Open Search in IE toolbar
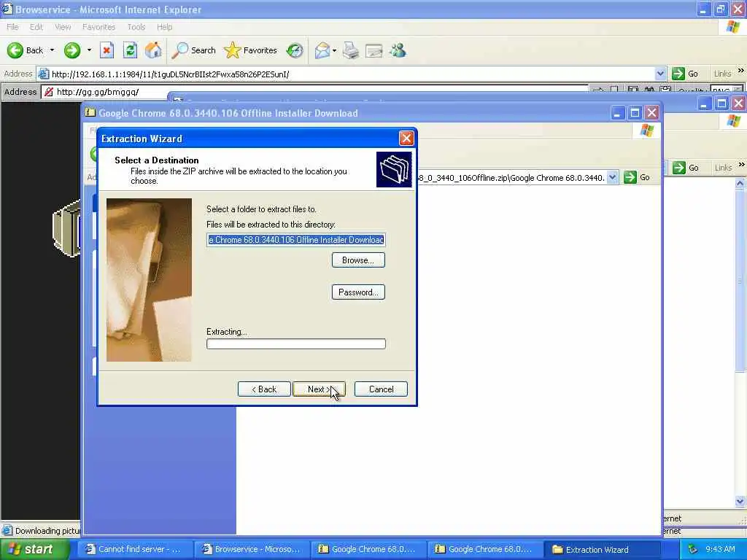The height and width of the screenshot is (560, 747). pyautogui.click(x=193, y=50)
